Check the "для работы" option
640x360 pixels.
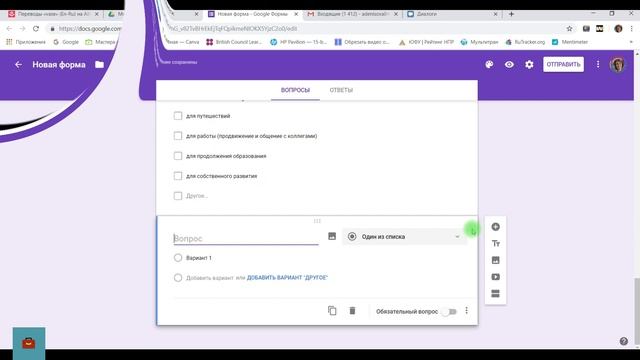[178, 136]
